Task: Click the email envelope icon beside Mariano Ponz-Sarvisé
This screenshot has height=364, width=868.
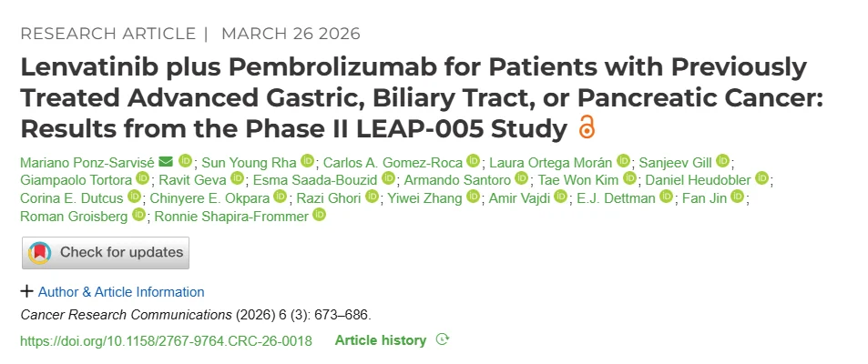Action: 165,160
